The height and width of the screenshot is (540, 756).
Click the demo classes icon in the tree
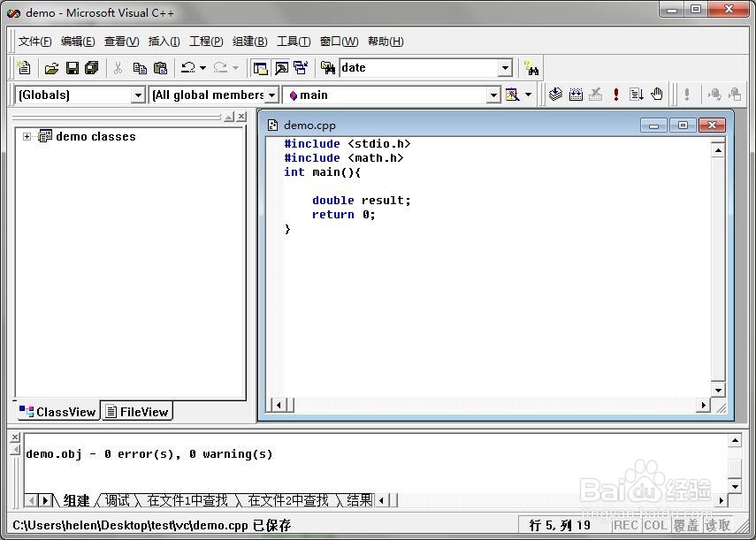(45, 136)
